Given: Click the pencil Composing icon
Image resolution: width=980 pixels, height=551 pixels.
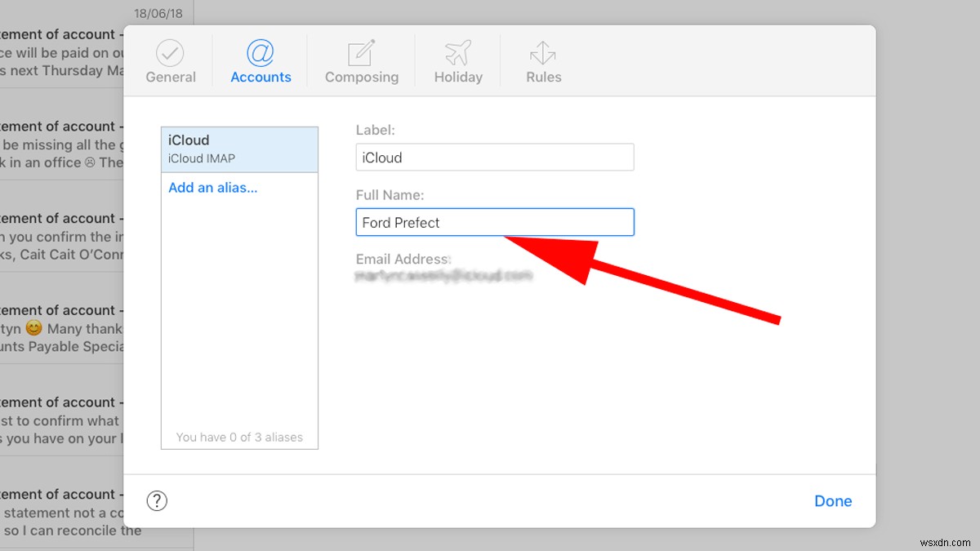Looking at the screenshot, I should point(362,51).
